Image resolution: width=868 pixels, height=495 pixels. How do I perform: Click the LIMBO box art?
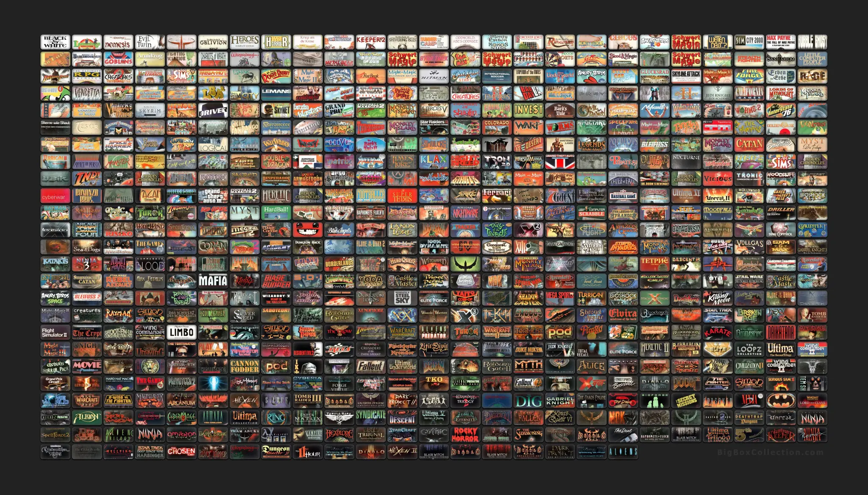[x=181, y=332]
